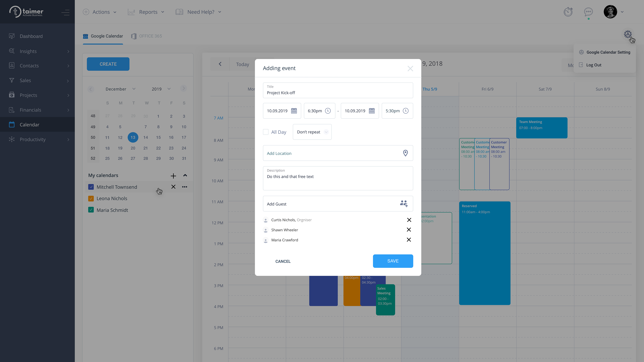Open the Sales Meeting event
The height and width of the screenshot is (362, 644).
tap(385, 299)
